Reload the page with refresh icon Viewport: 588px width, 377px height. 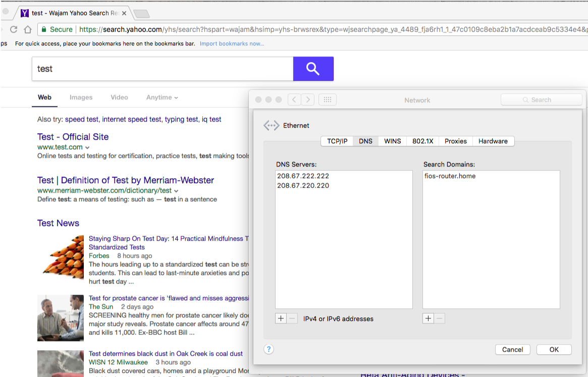14,29
